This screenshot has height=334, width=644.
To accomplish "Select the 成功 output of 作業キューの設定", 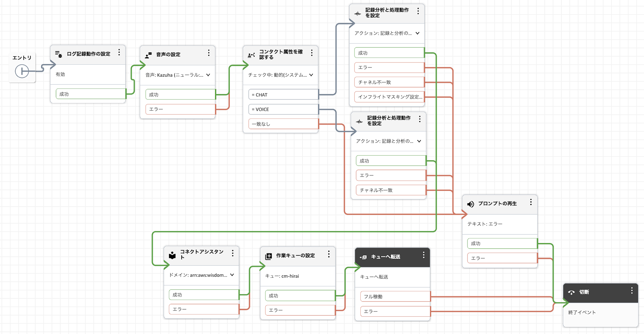I will tap(299, 295).
